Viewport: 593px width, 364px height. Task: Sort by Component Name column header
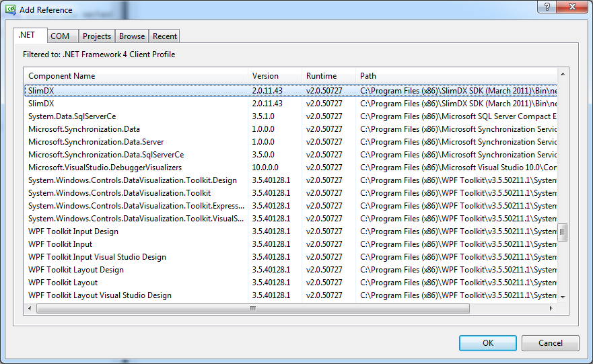coord(136,76)
